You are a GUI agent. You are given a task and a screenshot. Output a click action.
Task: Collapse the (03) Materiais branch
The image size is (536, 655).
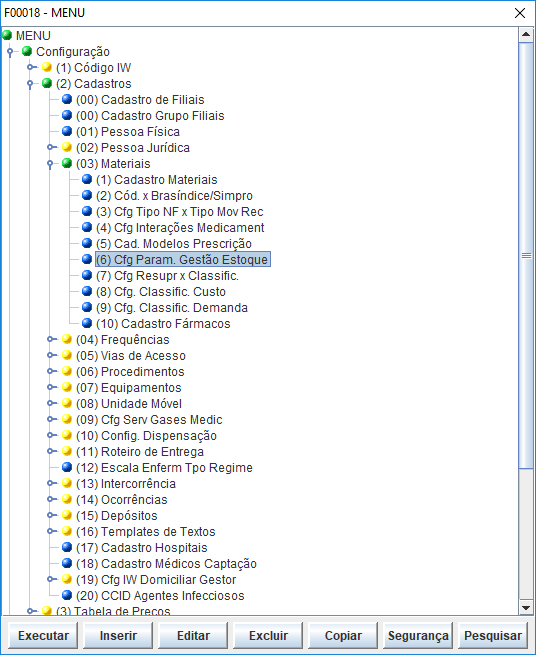50,164
